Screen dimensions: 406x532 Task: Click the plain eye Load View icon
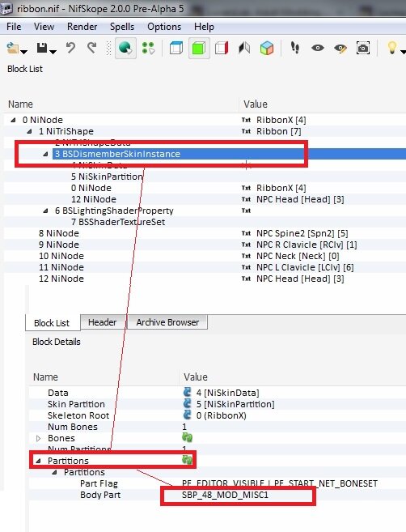pos(318,48)
